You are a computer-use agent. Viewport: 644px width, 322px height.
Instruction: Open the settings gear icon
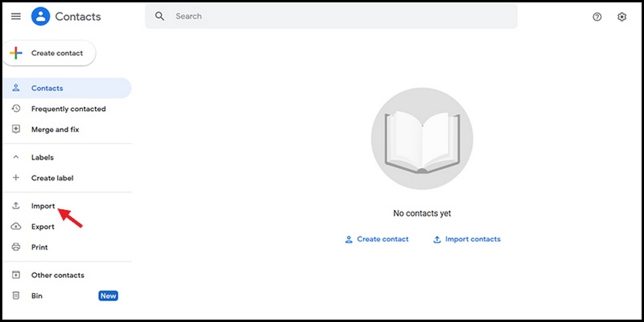click(x=622, y=17)
